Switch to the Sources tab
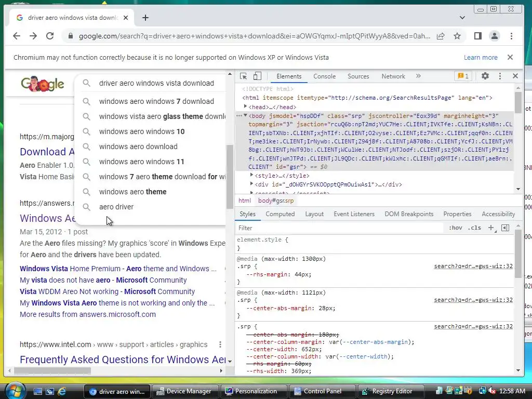The width and height of the screenshot is (532, 399). point(358,76)
